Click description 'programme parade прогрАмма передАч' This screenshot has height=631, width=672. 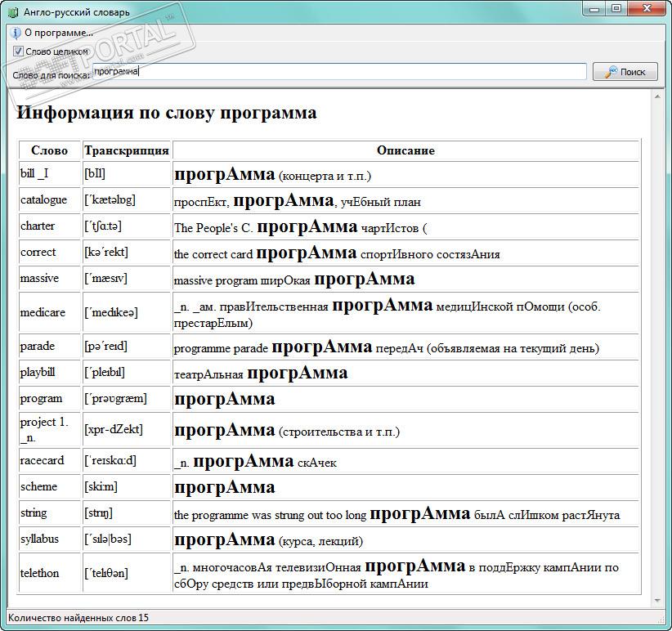(405, 346)
